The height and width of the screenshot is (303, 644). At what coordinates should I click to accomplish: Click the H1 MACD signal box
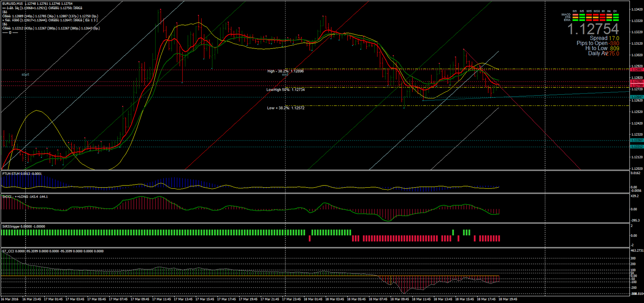603,15
